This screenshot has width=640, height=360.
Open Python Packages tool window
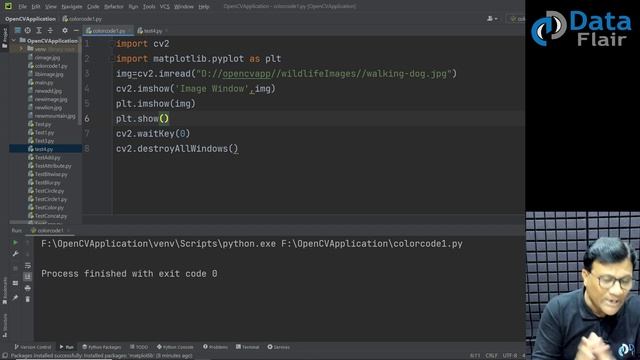[102, 347]
